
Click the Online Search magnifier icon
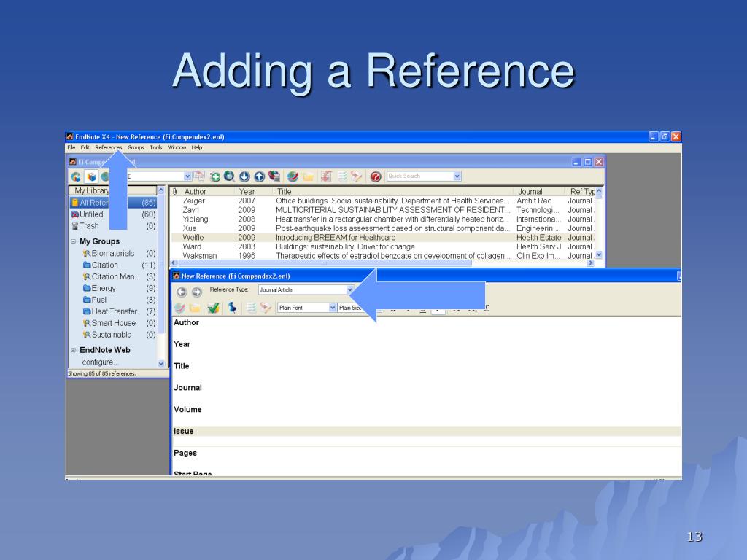pyautogui.click(x=229, y=176)
